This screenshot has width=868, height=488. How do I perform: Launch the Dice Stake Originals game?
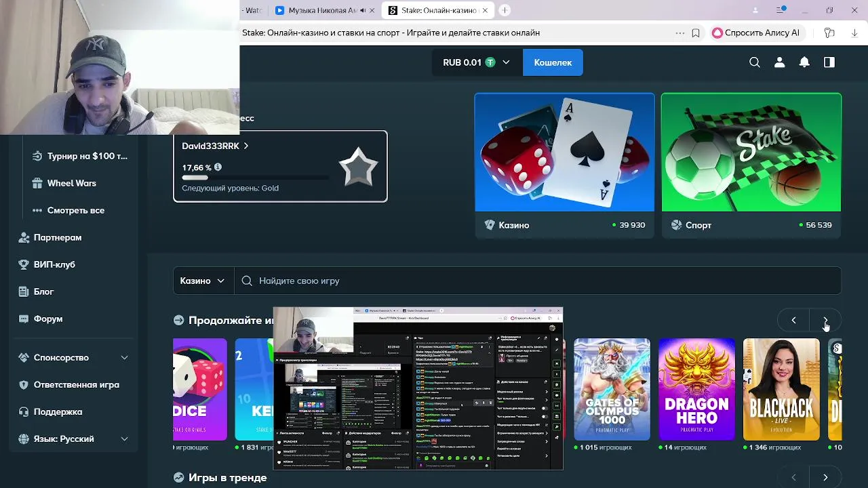click(x=200, y=389)
